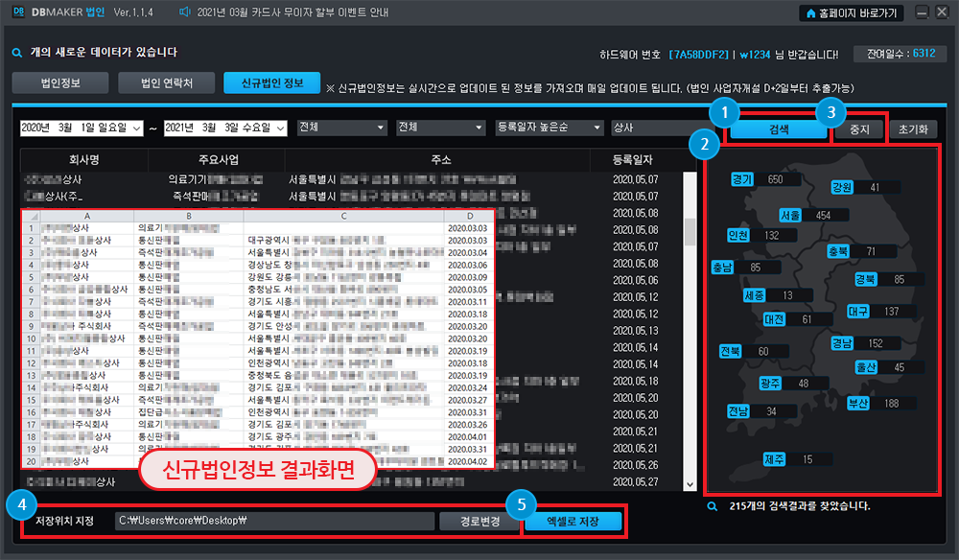Image resolution: width=959 pixels, height=560 pixels.
Task: Click the 2020.05.18 registration date cell
Action: [636, 381]
